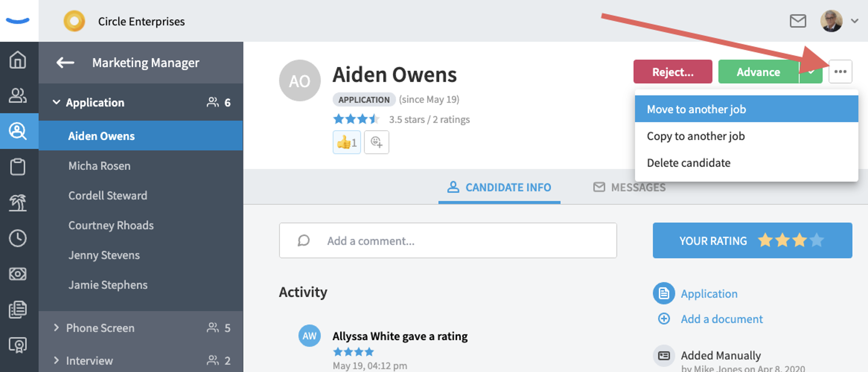Click the Add a comment field
The width and height of the screenshot is (868, 372).
(448, 240)
